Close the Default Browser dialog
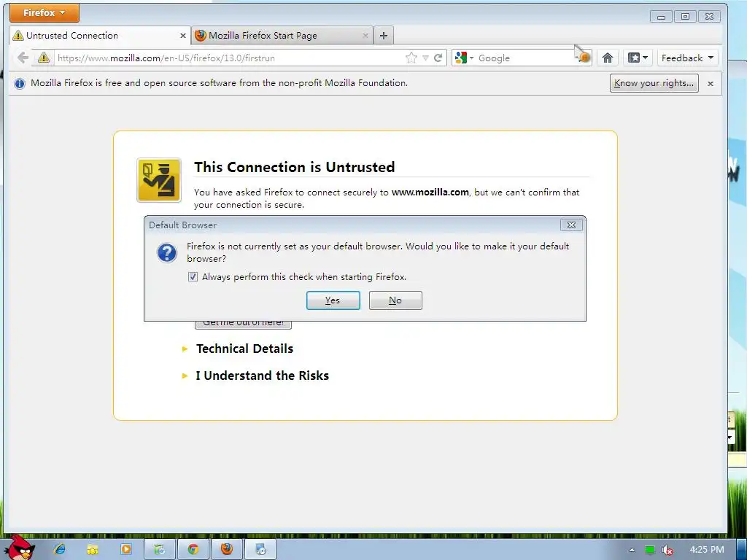747x560 pixels. (571, 225)
